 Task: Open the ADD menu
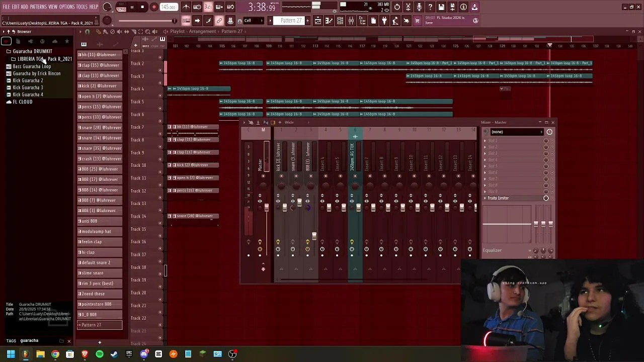point(25,7)
